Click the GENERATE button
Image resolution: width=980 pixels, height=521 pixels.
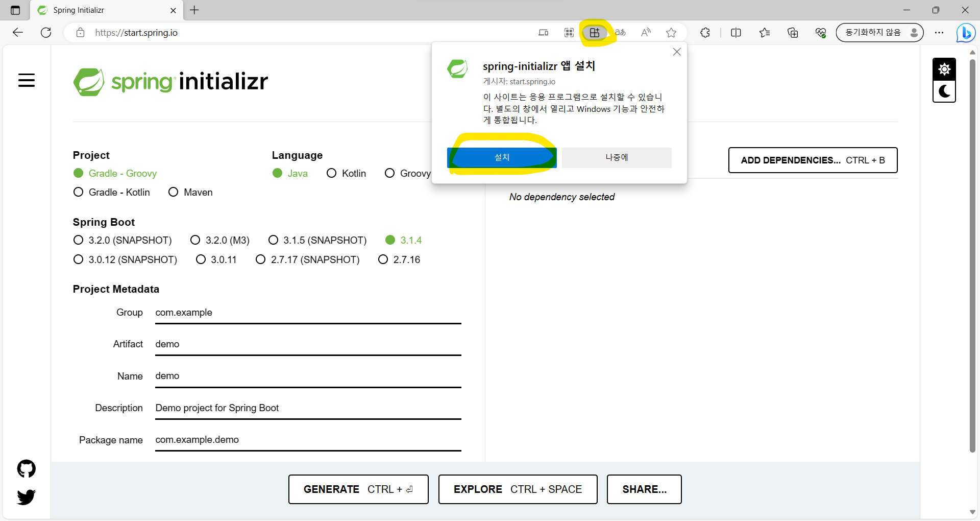click(x=358, y=489)
